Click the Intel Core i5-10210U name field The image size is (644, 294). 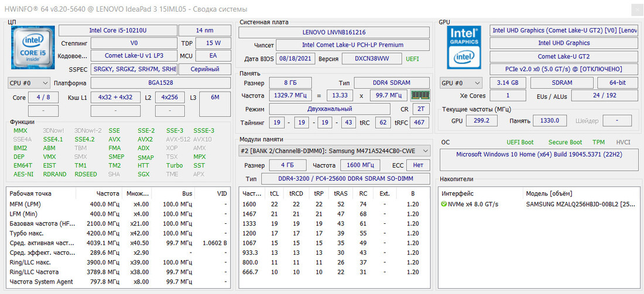click(118, 30)
